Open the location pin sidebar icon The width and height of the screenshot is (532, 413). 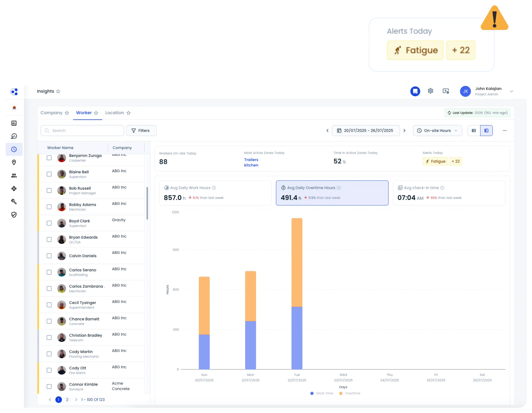14,162
